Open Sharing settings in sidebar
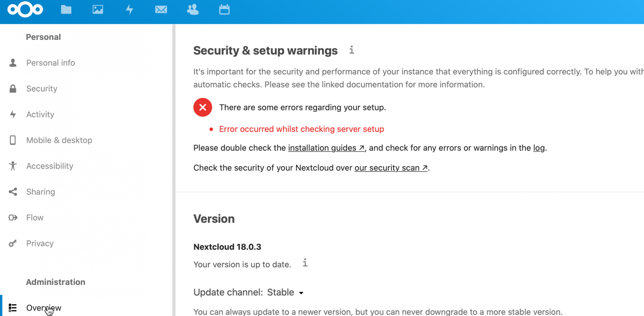The width and height of the screenshot is (644, 316). [x=40, y=192]
